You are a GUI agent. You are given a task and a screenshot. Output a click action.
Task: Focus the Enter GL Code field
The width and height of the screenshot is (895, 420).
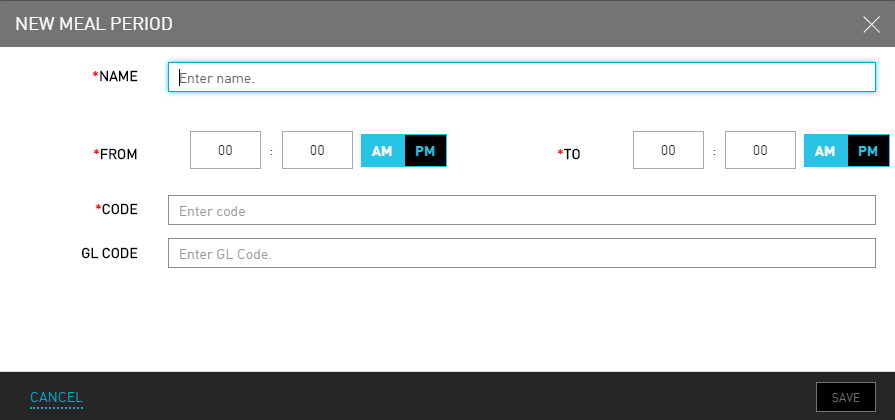[522, 253]
